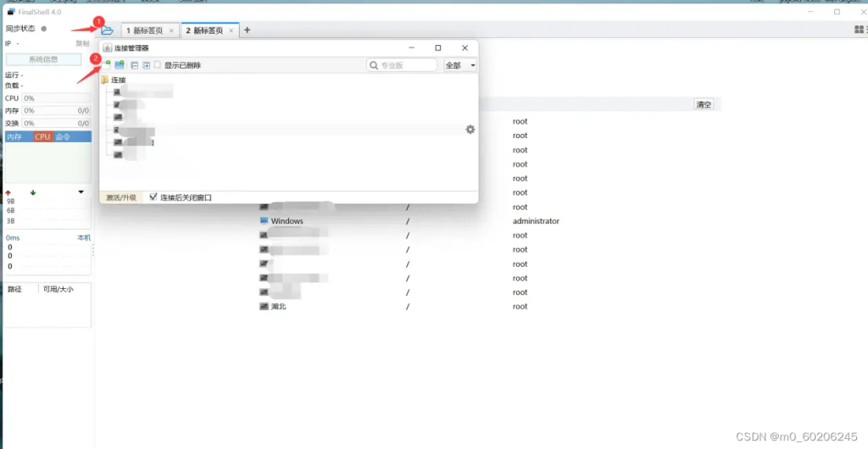
Task: Uncheck the 连接后关闭窗口 checkbox
Action: coord(153,197)
